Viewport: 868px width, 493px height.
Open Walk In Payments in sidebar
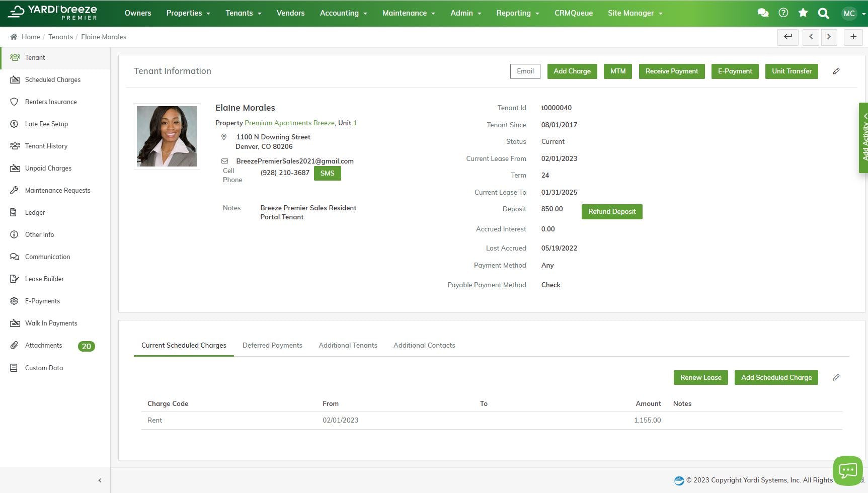tap(55, 323)
